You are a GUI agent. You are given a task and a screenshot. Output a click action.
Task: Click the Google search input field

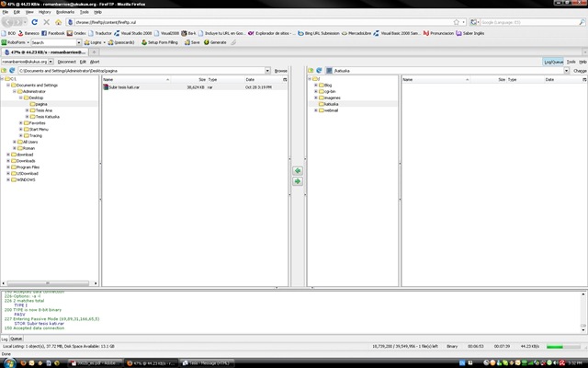[x=529, y=22]
